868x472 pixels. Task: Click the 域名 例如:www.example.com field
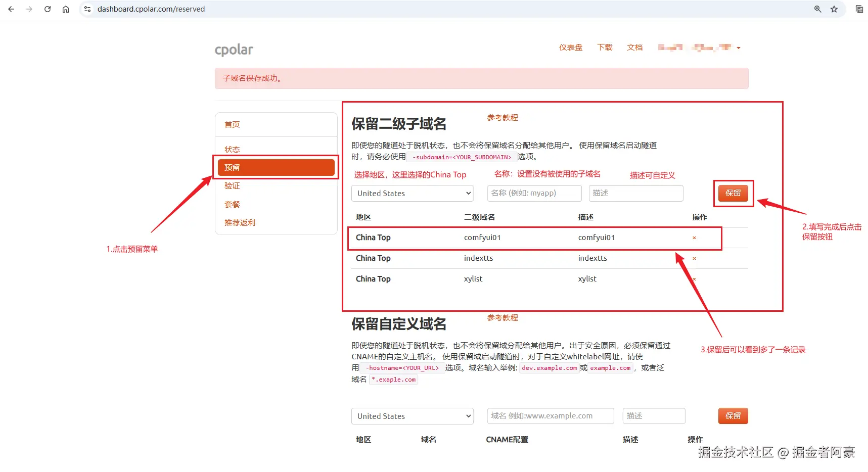click(x=551, y=416)
